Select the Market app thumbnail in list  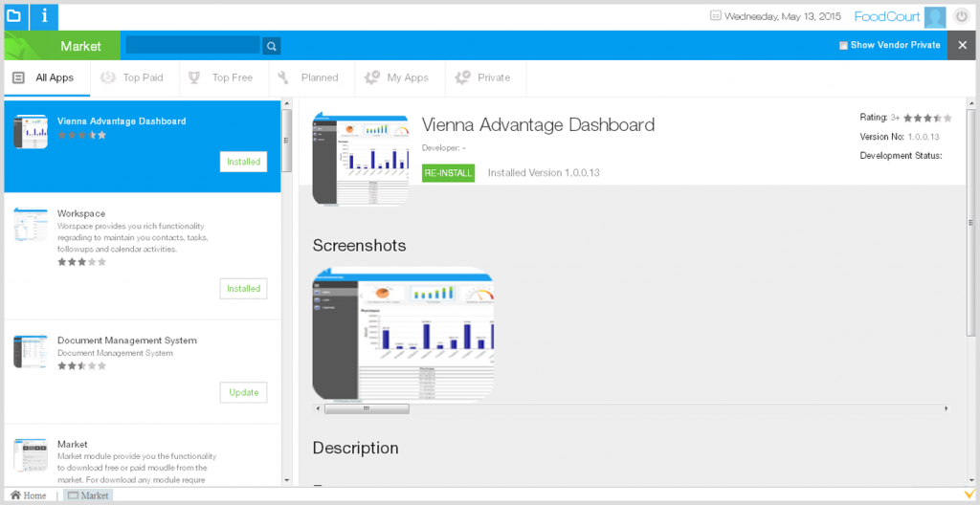(x=31, y=455)
